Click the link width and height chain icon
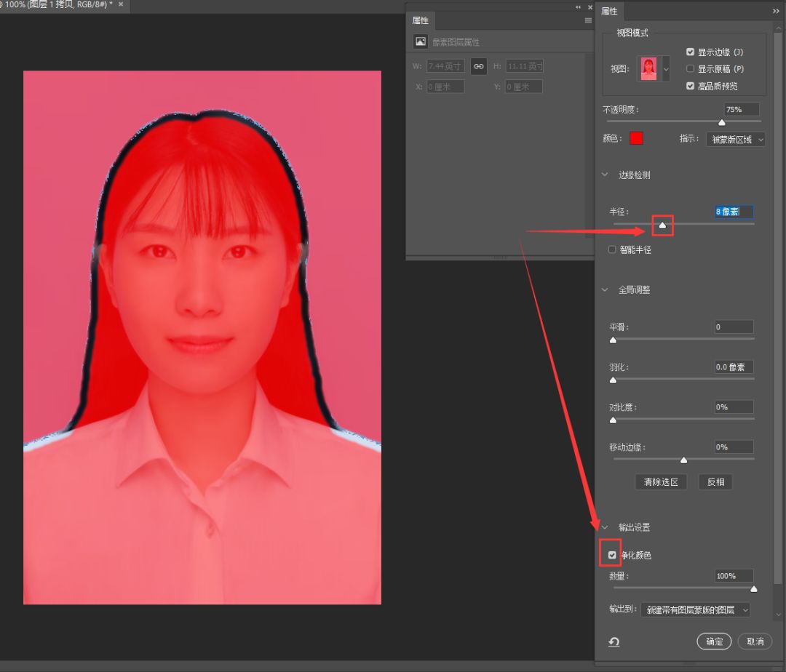 (478, 66)
